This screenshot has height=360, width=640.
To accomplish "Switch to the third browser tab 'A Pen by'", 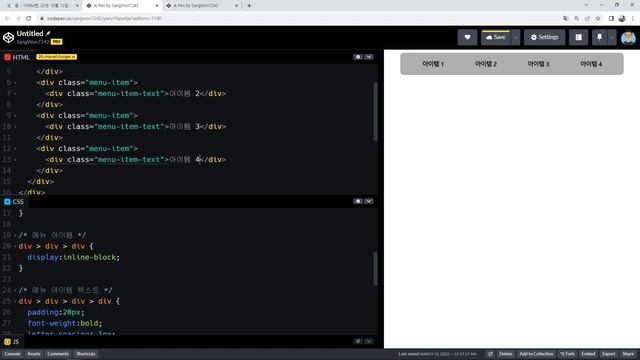I will (202, 6).
